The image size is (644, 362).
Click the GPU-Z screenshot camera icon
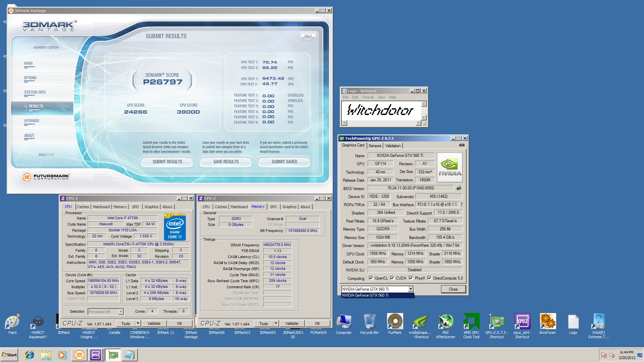click(462, 145)
